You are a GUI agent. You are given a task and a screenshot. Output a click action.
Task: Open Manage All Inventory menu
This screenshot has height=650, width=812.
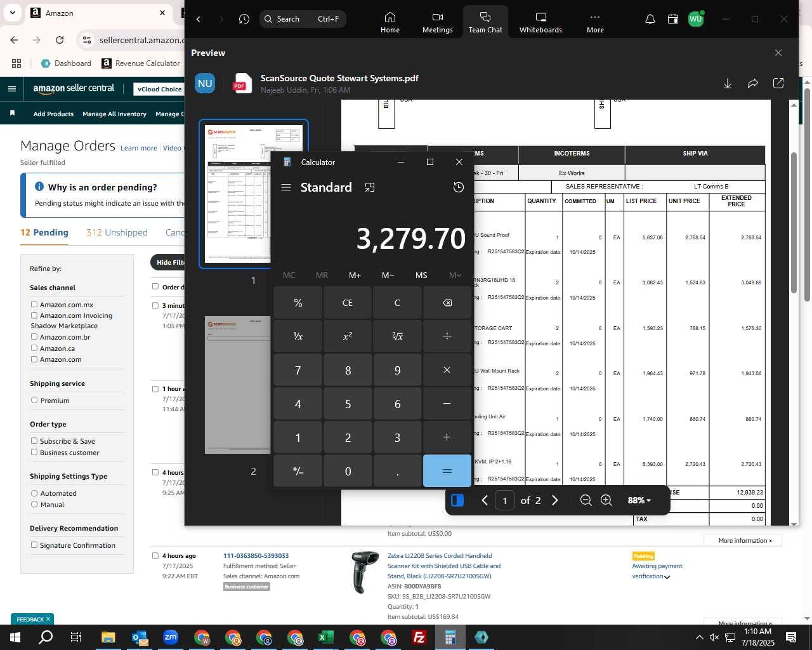pyautogui.click(x=114, y=114)
